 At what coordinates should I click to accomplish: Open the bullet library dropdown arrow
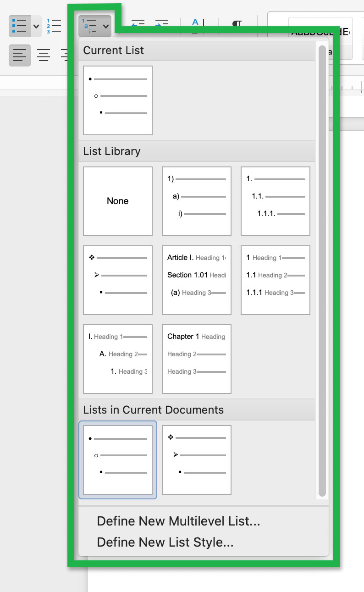point(36,26)
